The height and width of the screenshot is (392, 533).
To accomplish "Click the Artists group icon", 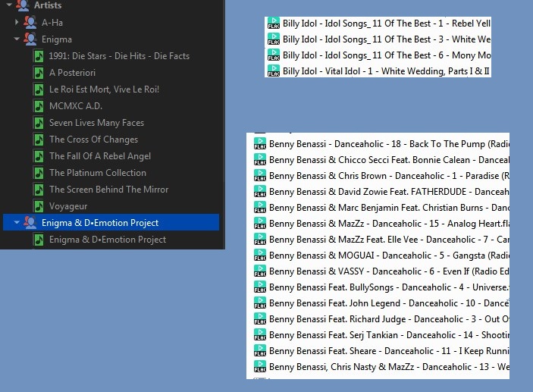I will click(23, 5).
